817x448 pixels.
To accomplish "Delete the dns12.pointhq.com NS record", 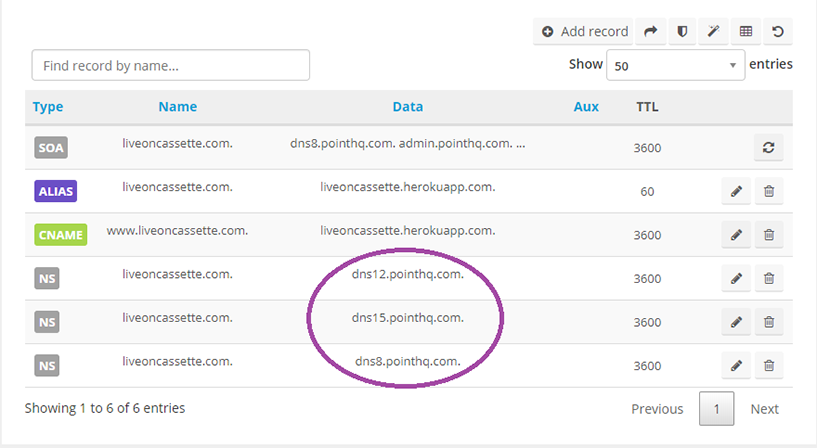I will pos(769,278).
